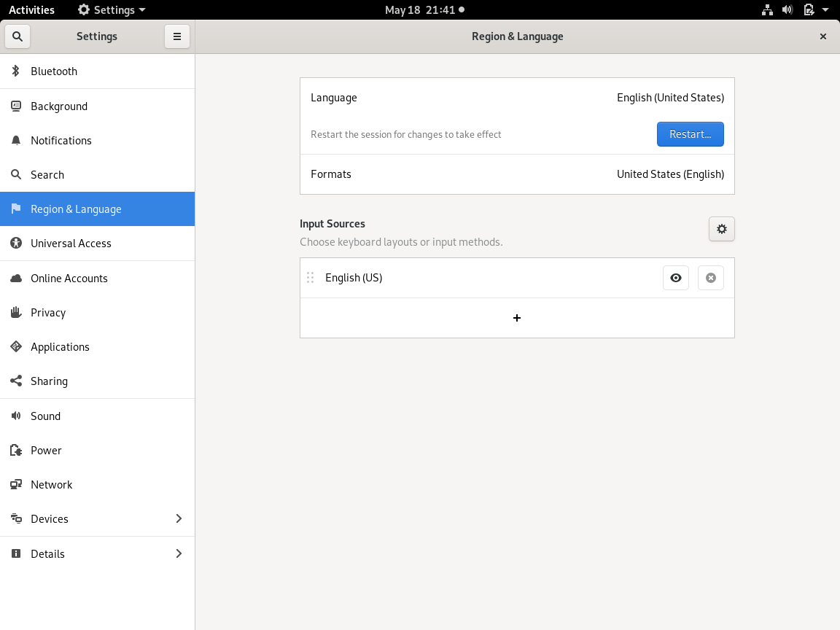The height and width of the screenshot is (630, 840).
Task: Click the search icon in Settings header
Action: click(17, 36)
